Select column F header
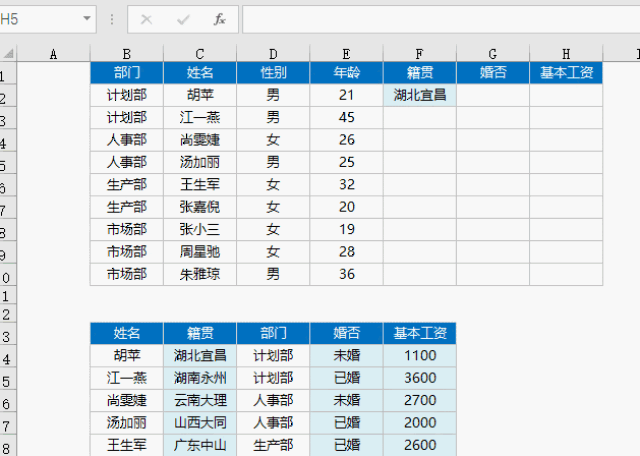 (x=420, y=53)
